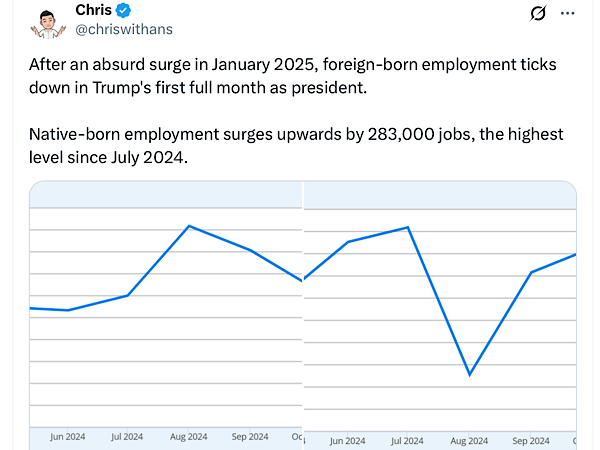The width and height of the screenshot is (600, 450).
Task: Click the Aug 2024 peak on the left chart
Action: click(x=189, y=226)
